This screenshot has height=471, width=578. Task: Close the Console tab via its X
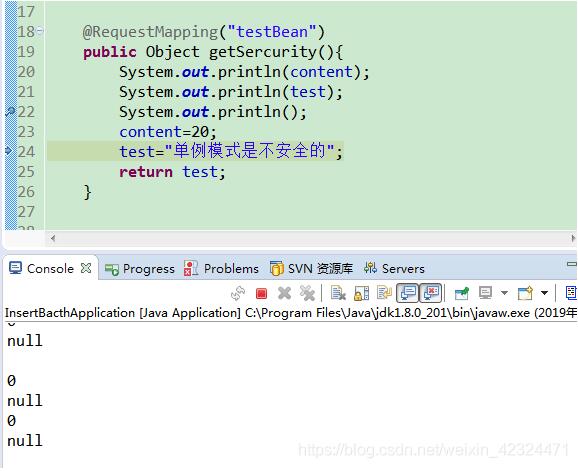click(x=86, y=268)
